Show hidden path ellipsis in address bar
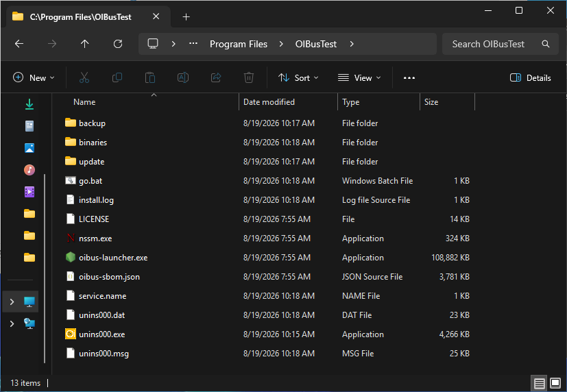This screenshot has height=392, width=567. coord(193,44)
